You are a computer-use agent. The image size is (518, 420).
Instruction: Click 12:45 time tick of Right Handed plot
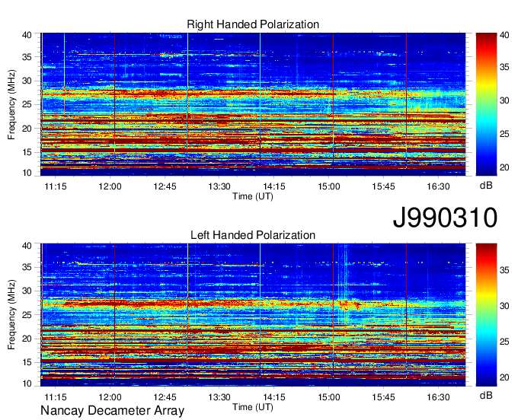165,186
